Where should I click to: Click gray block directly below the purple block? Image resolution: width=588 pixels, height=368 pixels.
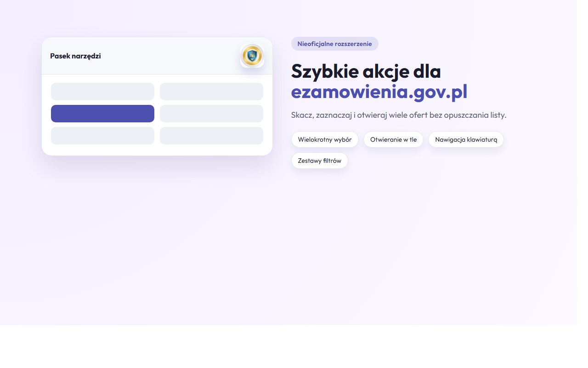pos(102,136)
